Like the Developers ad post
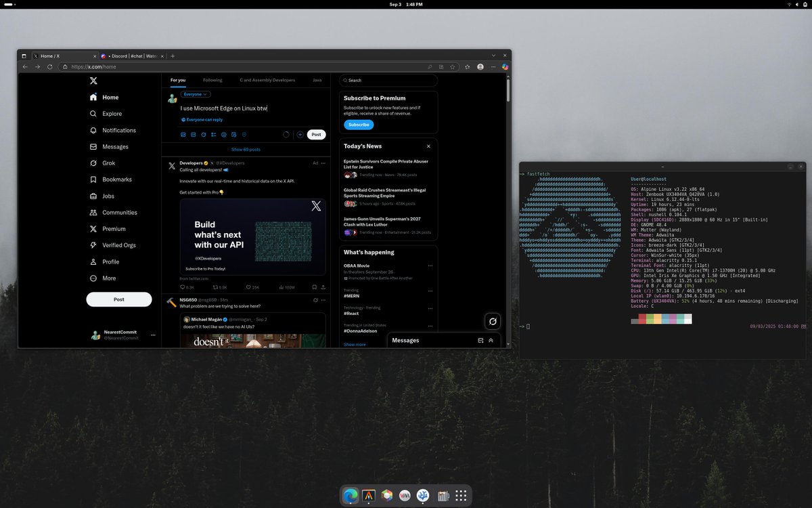 tap(250, 287)
